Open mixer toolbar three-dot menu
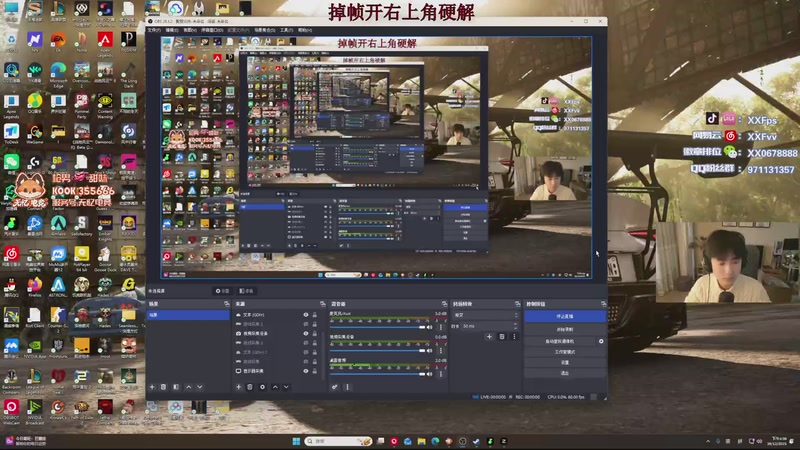The width and height of the screenshot is (800, 450). (x=347, y=387)
